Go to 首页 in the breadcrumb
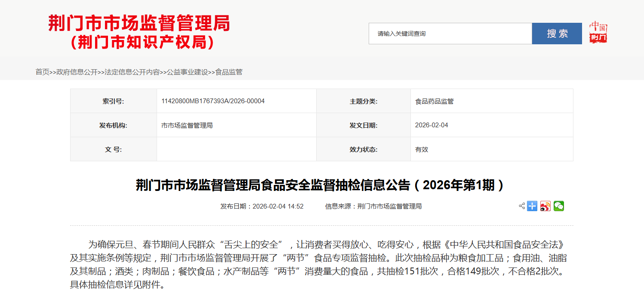Screen dimensions: 644x295 (42, 72)
